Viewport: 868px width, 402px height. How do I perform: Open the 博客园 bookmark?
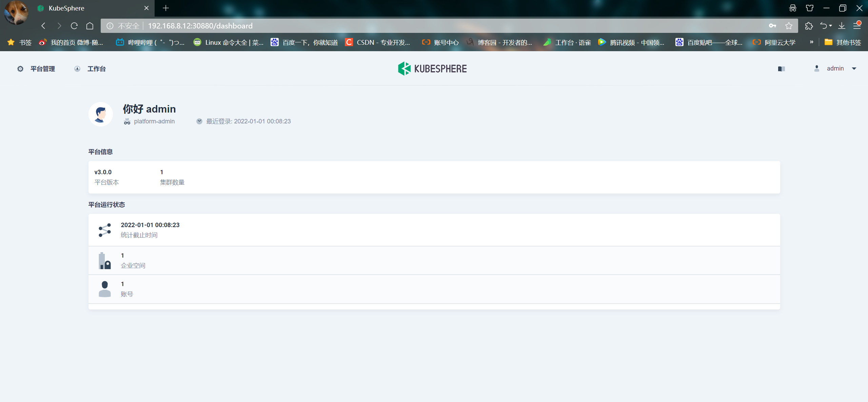coord(499,42)
